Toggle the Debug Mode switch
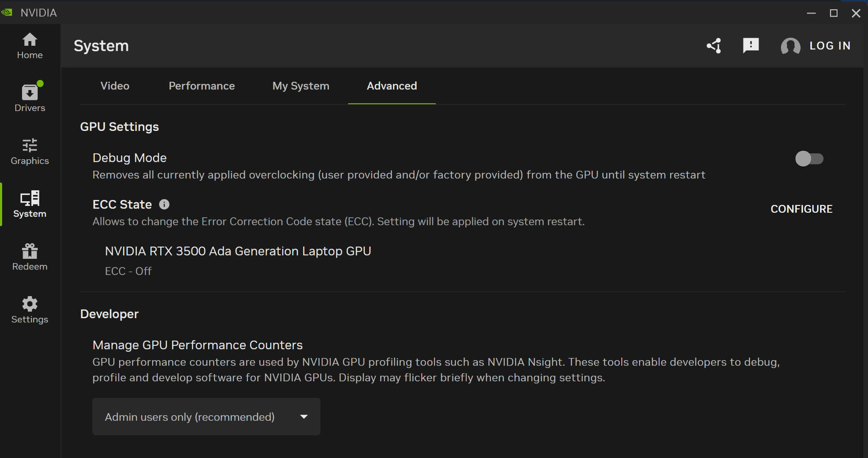 click(809, 159)
